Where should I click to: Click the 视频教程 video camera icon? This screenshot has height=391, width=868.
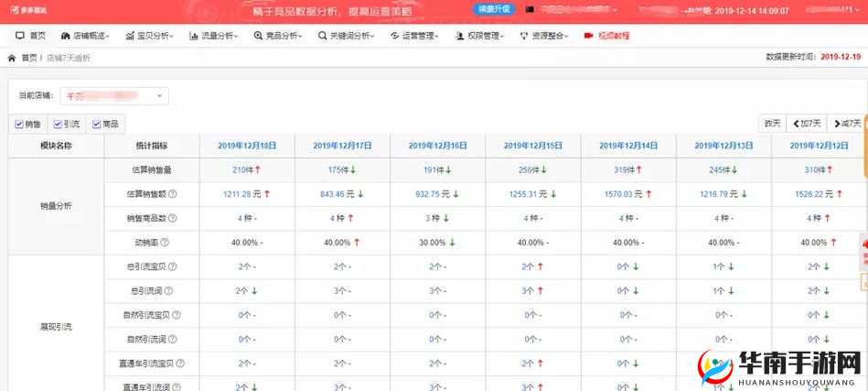point(588,36)
